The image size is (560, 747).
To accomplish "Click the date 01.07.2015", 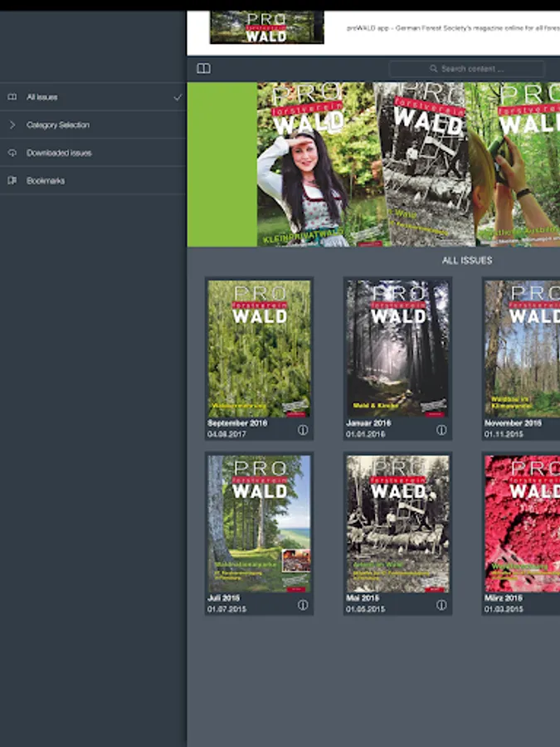I will (226, 609).
